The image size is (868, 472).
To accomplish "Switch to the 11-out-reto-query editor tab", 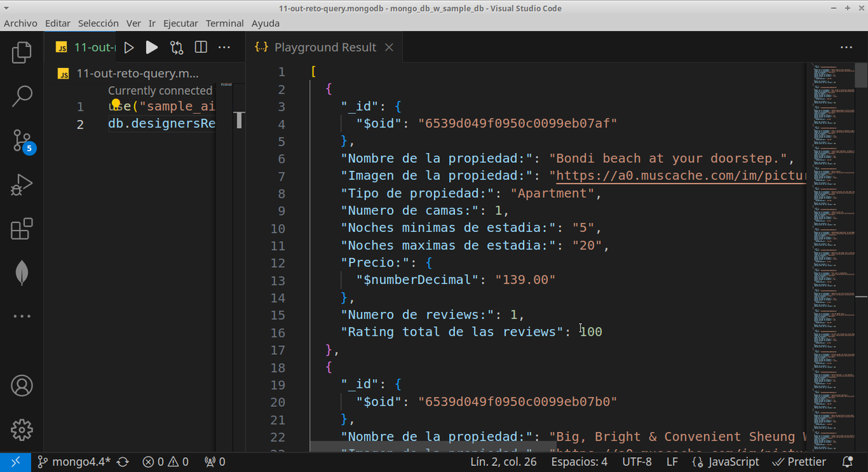I will point(81,47).
